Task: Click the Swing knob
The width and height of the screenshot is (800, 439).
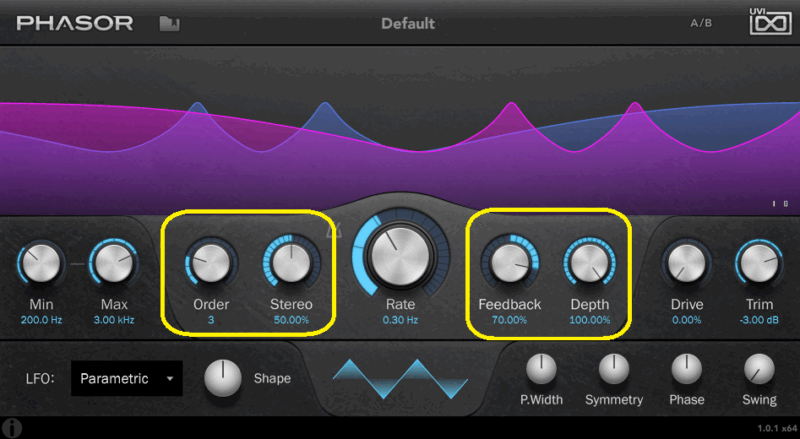Action: coord(759,369)
